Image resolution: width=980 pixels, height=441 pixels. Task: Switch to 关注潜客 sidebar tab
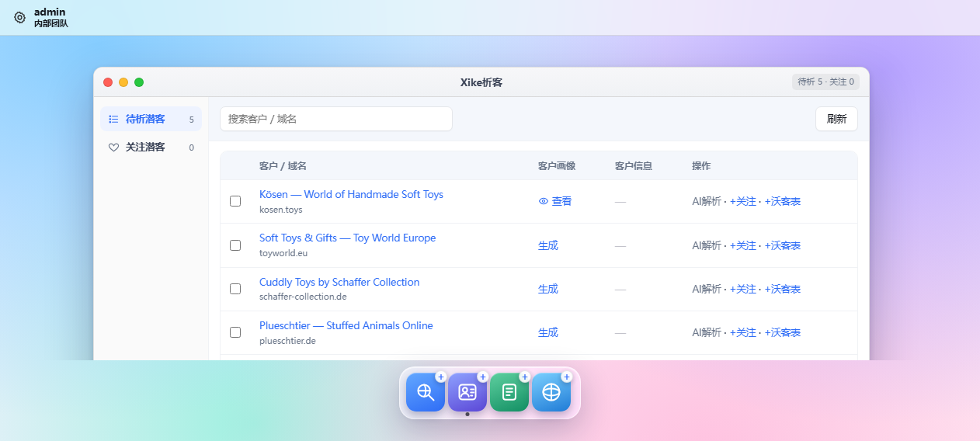tap(151, 148)
